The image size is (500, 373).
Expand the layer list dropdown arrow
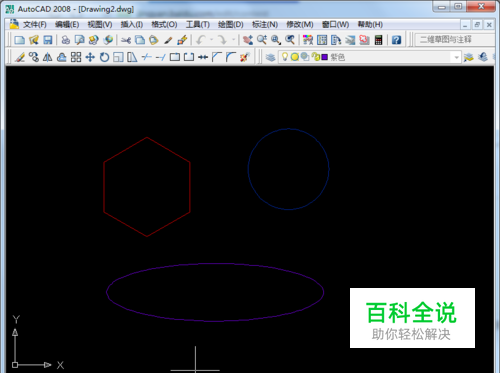tap(456, 57)
